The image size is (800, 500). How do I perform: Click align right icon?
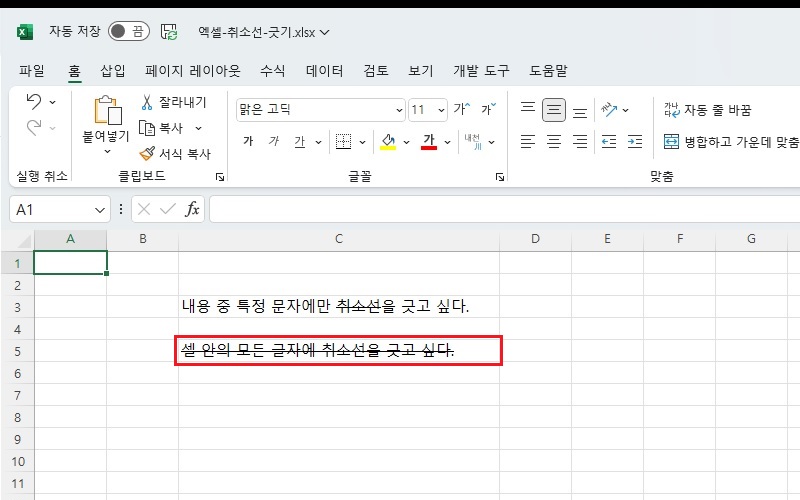580,141
